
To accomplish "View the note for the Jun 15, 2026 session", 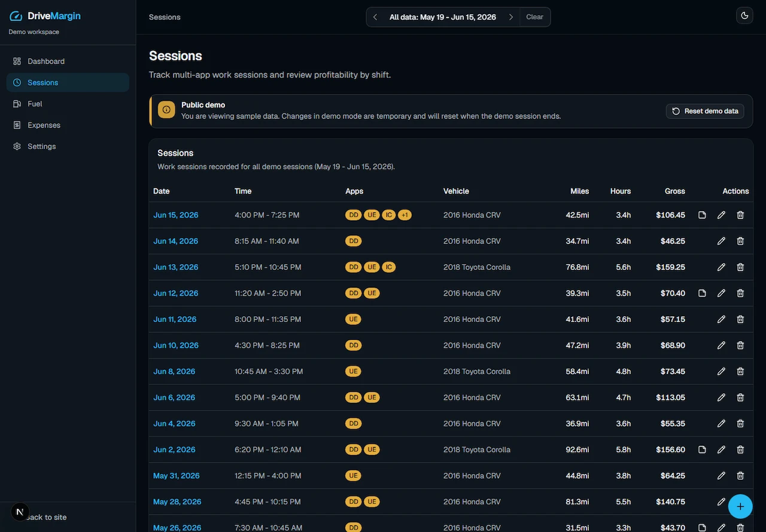I will pos(703,215).
